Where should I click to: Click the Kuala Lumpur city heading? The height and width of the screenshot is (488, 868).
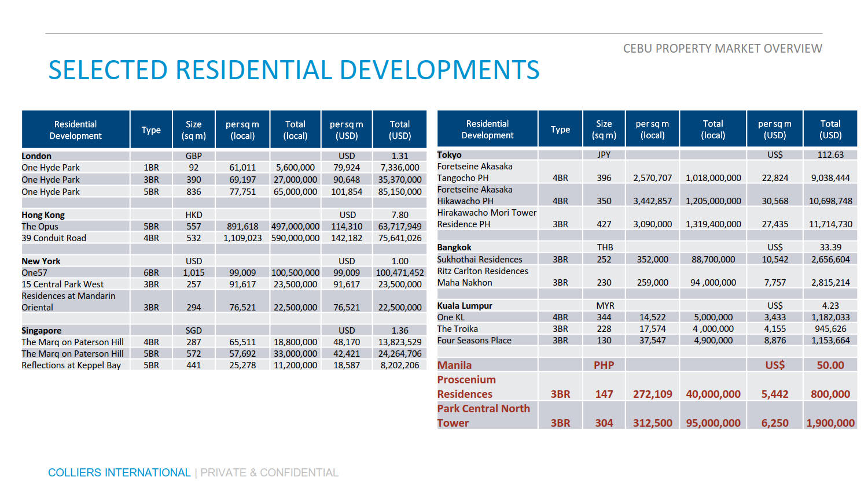click(x=465, y=306)
